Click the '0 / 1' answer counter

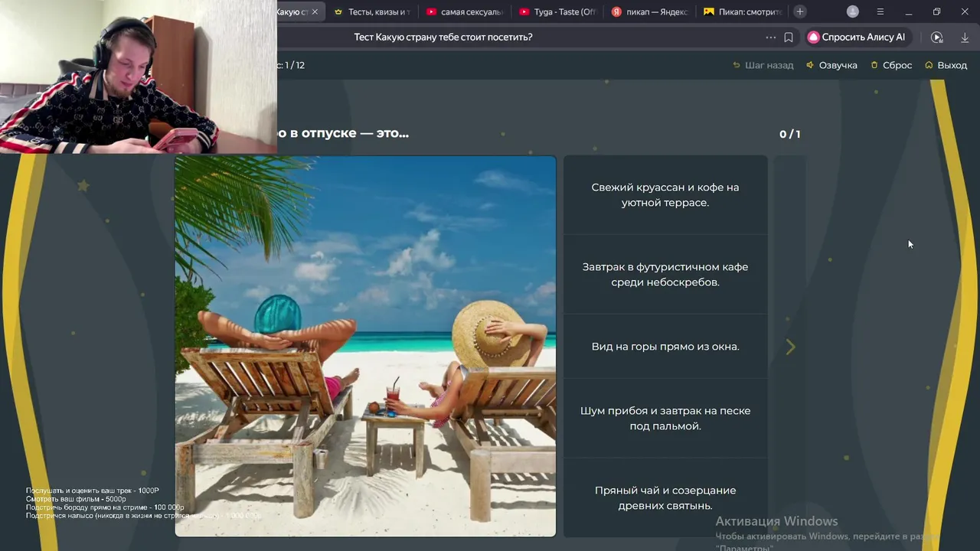[x=789, y=134]
